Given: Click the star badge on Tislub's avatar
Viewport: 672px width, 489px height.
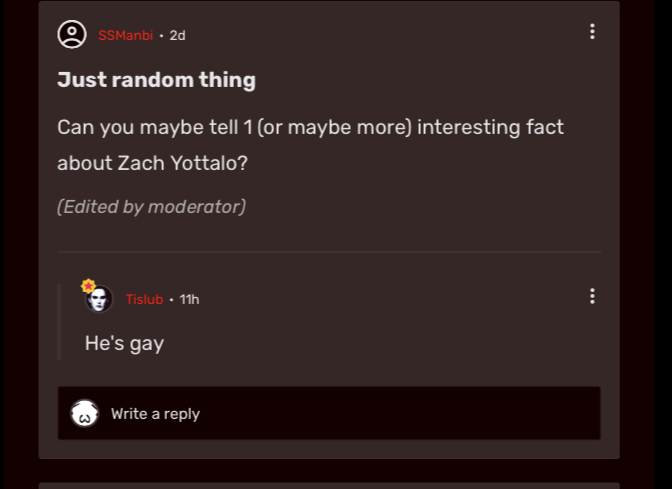Looking at the screenshot, I should pyautogui.click(x=88, y=286).
